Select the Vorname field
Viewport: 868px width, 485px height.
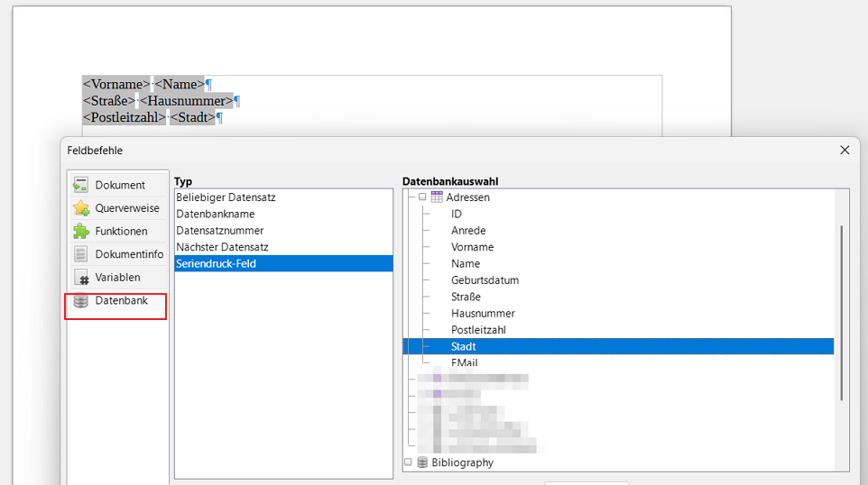click(472, 247)
